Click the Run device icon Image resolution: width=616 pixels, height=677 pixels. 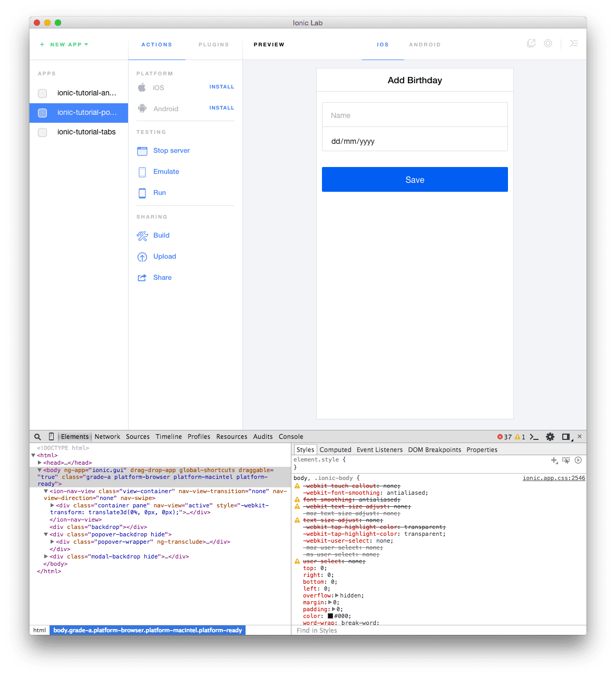(142, 193)
